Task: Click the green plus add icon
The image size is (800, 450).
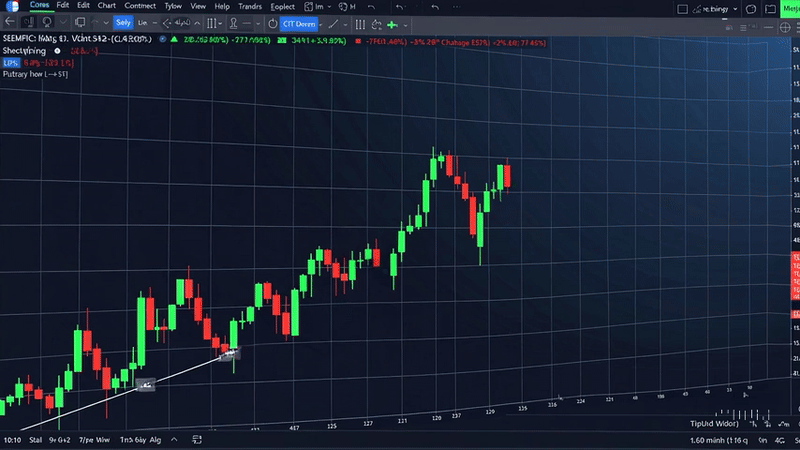Action: [x=392, y=23]
